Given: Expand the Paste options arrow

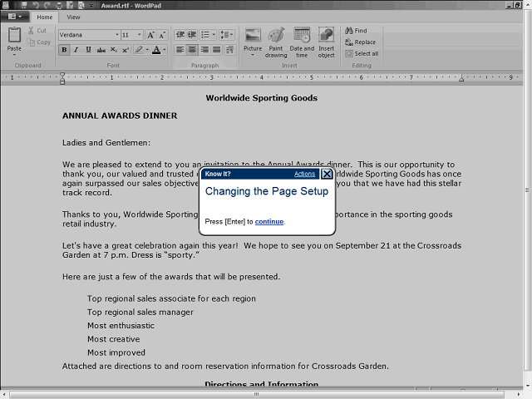Looking at the screenshot, I should 14,55.
